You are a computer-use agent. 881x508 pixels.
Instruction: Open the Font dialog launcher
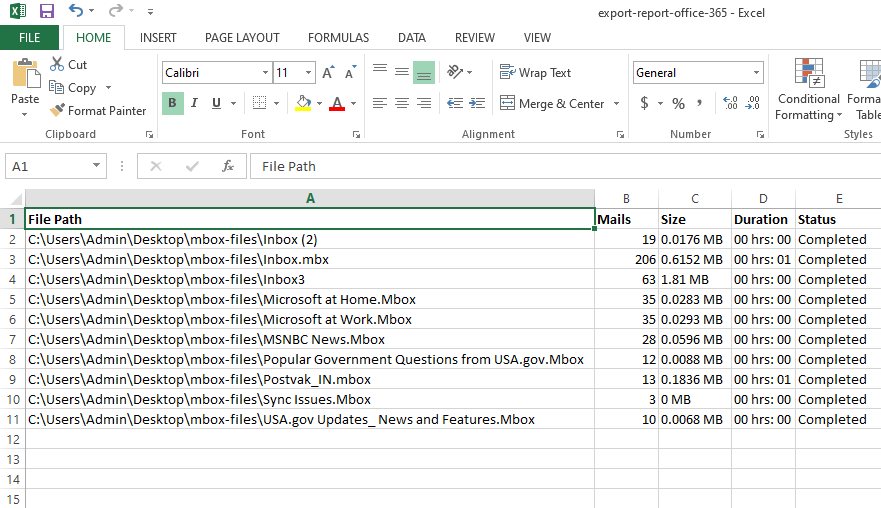coord(356,134)
